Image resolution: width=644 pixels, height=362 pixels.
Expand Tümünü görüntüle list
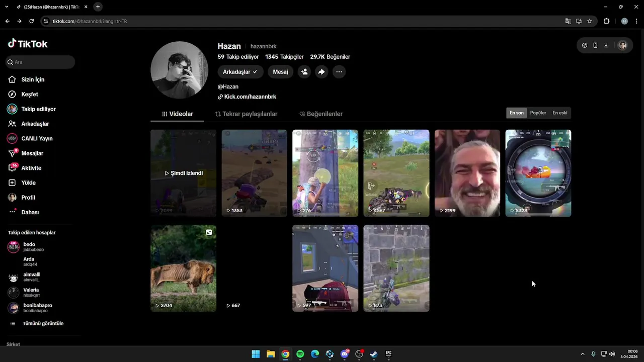coord(37,323)
